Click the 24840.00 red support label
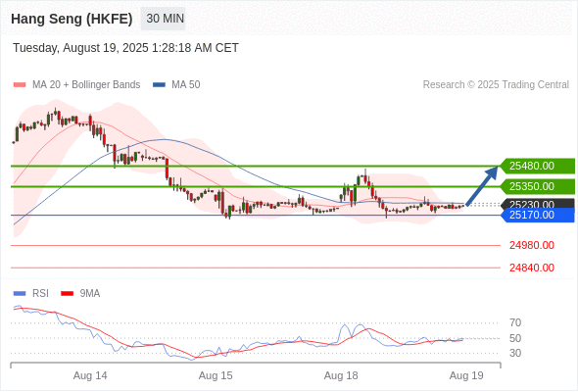Viewport: 578px width, 392px height. coord(532,268)
